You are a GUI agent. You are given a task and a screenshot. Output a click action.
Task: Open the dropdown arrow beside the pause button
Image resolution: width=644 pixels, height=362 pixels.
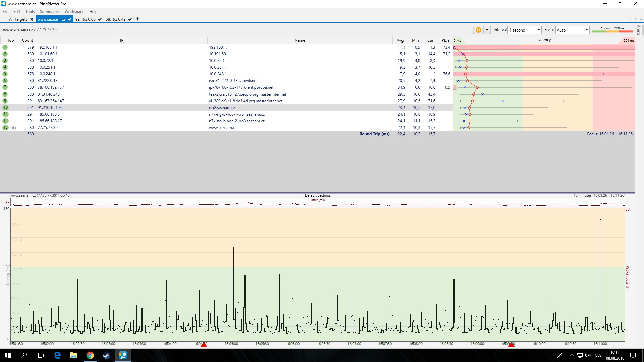pos(487,30)
